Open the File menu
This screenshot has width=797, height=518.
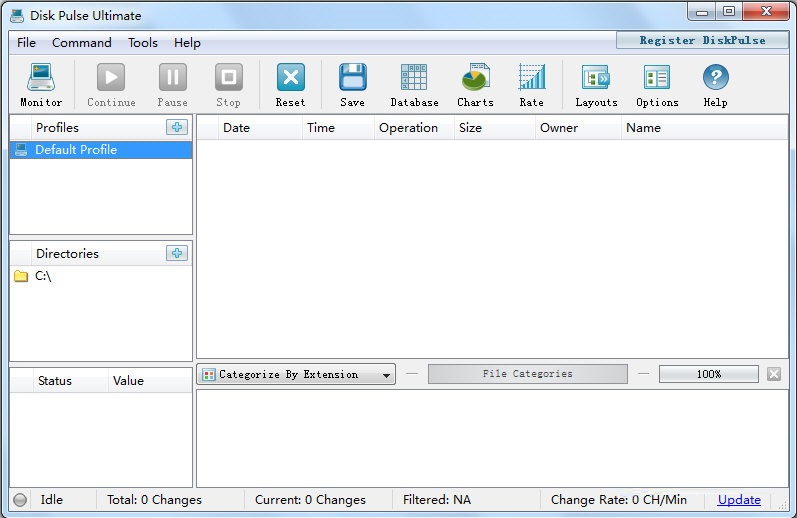pyautogui.click(x=26, y=43)
